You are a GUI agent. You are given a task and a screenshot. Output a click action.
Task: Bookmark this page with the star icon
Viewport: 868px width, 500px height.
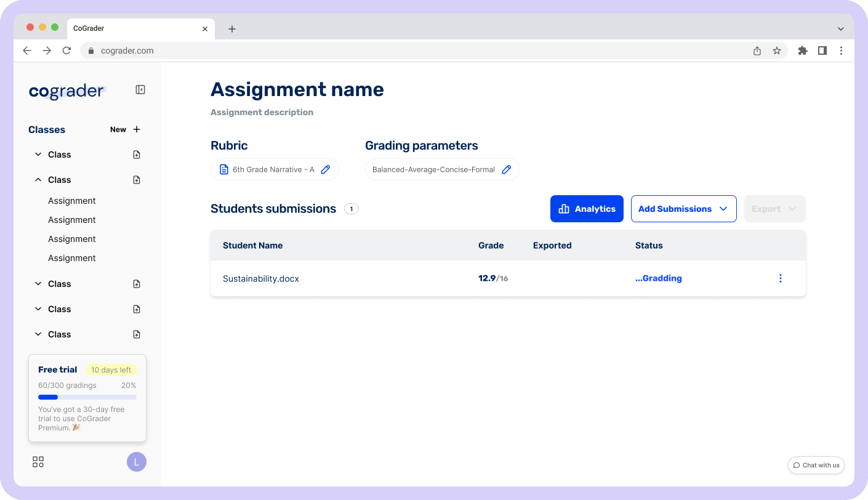coord(777,50)
